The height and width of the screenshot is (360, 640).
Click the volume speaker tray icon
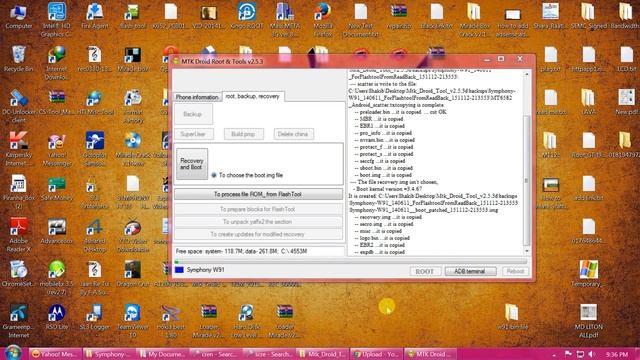pos(591,354)
